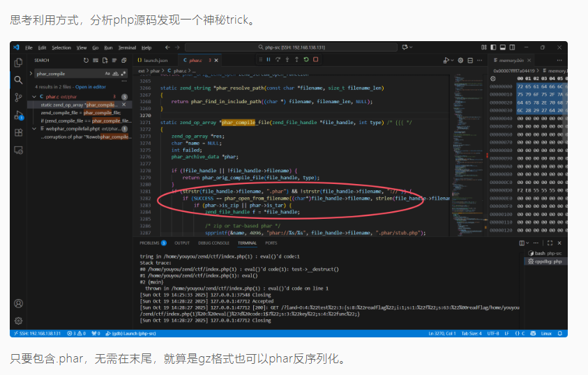Open the Terminal menu
The image size is (588, 375).
[x=127, y=47]
